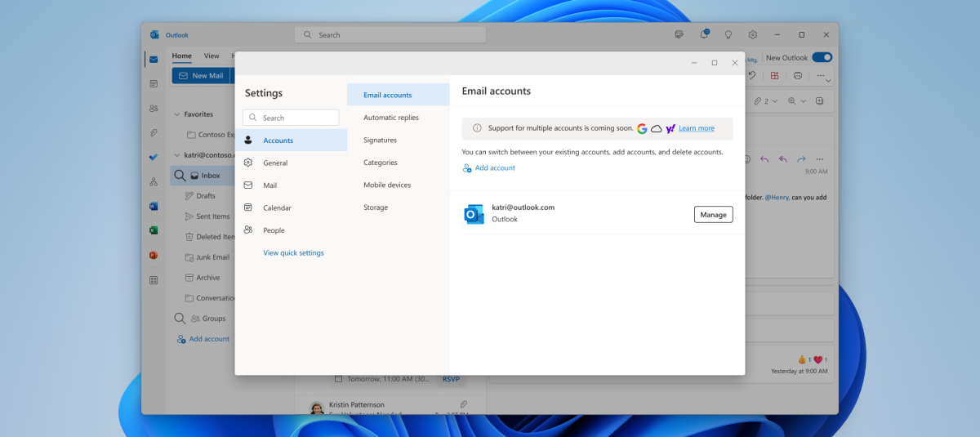
Task: Click the Add account link in Settings
Action: 495,168
